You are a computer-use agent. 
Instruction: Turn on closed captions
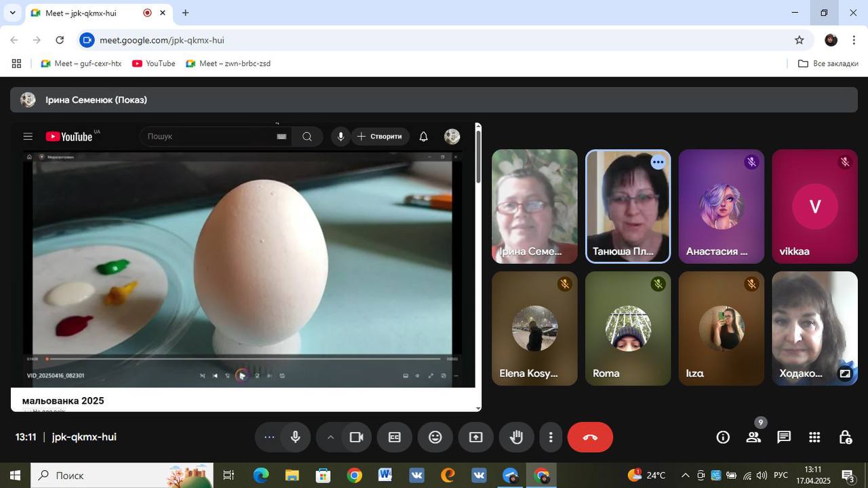[x=395, y=437]
